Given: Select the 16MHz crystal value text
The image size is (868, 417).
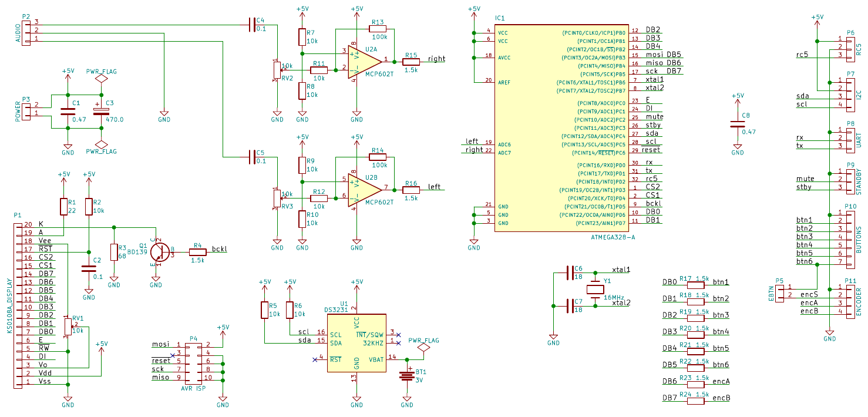Looking at the screenshot, I should tap(614, 297).
